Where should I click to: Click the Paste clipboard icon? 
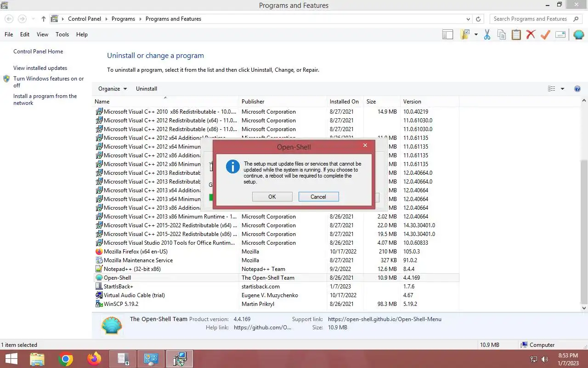pos(516,34)
